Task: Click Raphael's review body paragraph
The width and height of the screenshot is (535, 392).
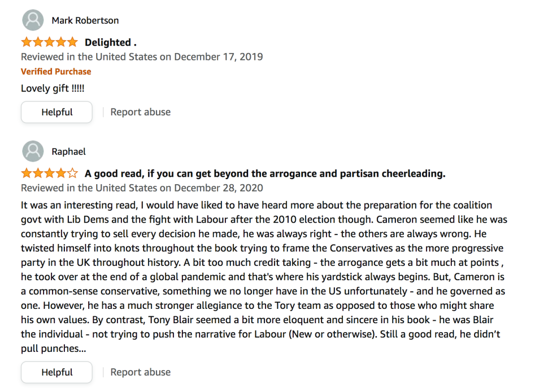Action: [x=264, y=277]
